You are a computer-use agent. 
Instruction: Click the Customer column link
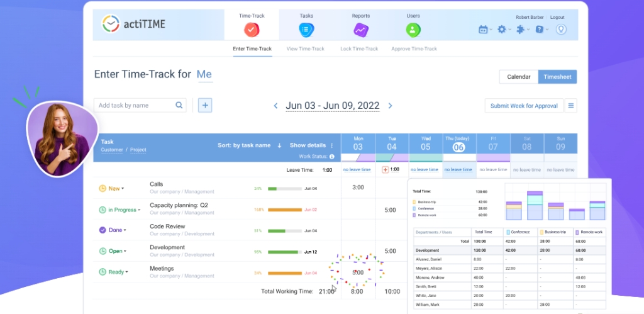[x=112, y=150]
